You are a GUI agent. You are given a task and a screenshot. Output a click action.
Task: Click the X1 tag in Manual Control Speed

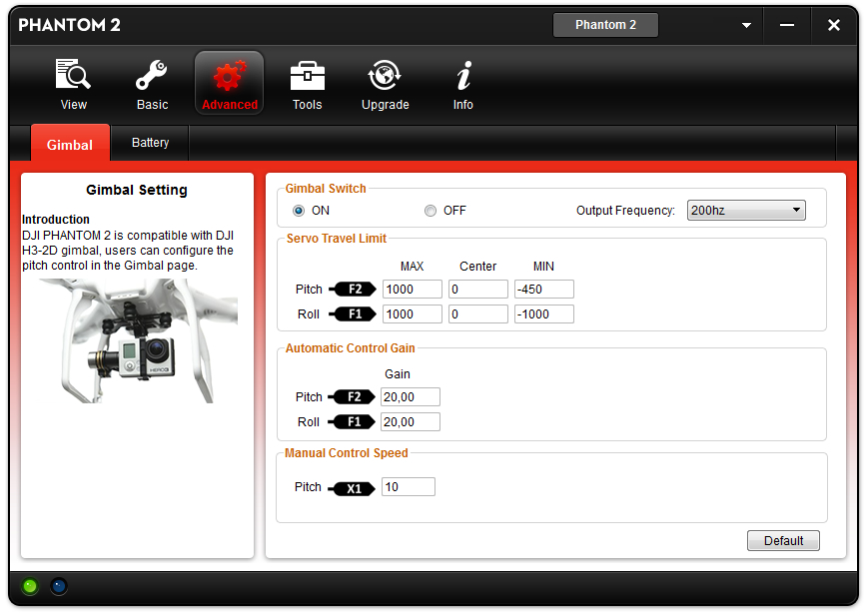(x=352, y=488)
